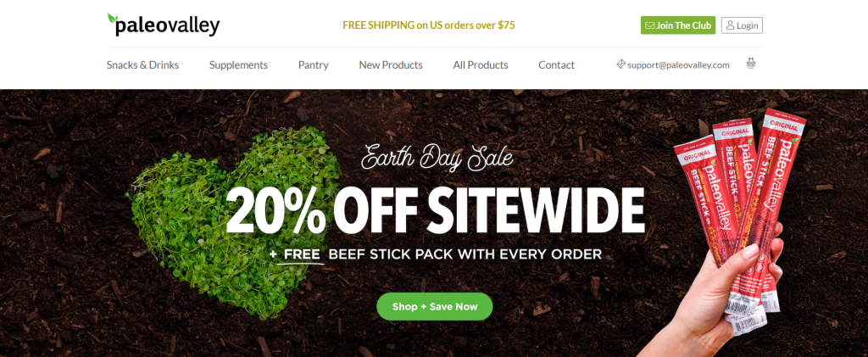Click the green heart-shaped plant image
This screenshot has height=357, width=868.
(x=235, y=221)
